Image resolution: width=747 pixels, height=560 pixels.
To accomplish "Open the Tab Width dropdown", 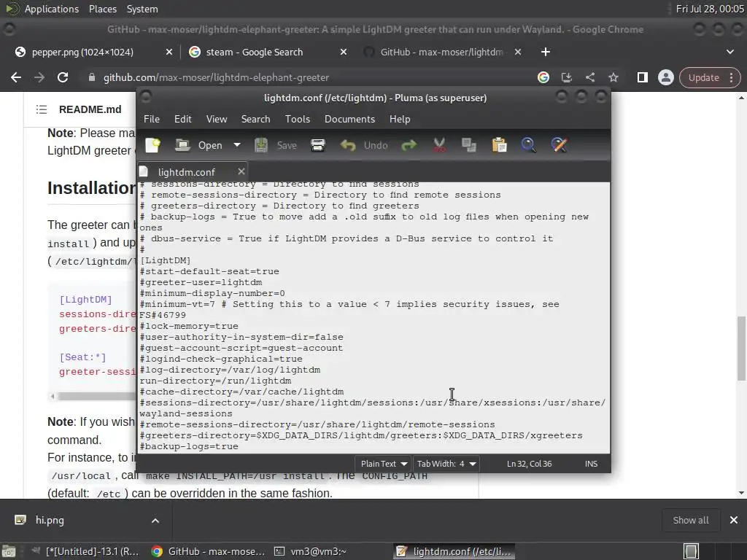I will (446, 464).
